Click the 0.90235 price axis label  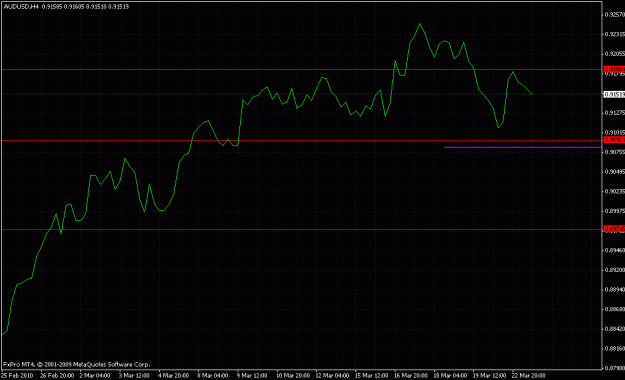pos(615,191)
